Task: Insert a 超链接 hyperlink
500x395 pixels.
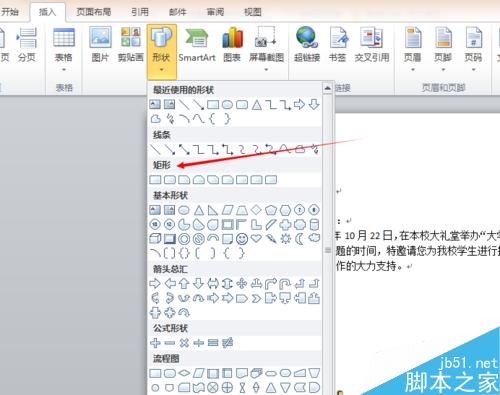Action: click(307, 45)
